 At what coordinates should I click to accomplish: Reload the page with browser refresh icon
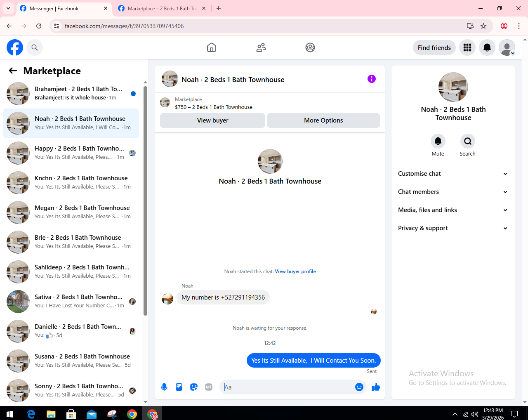pyautogui.click(x=39, y=26)
